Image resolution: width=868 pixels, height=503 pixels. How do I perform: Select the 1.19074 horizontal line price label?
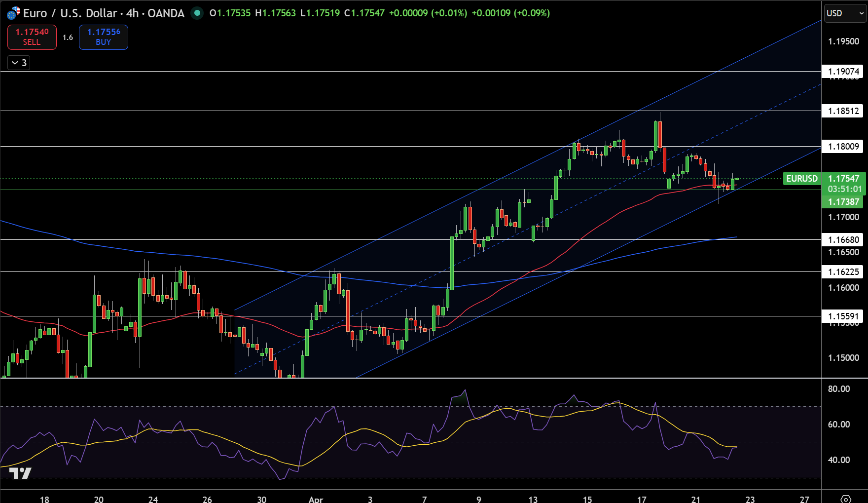(843, 72)
